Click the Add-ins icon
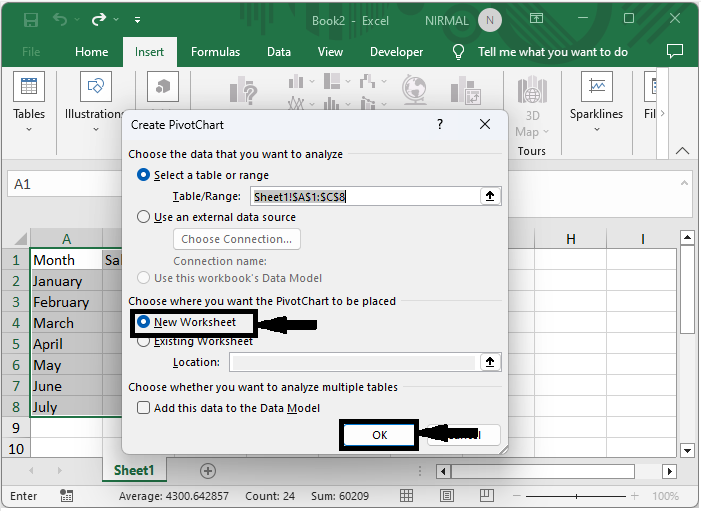The height and width of the screenshot is (511, 701). pyautogui.click(x=163, y=86)
